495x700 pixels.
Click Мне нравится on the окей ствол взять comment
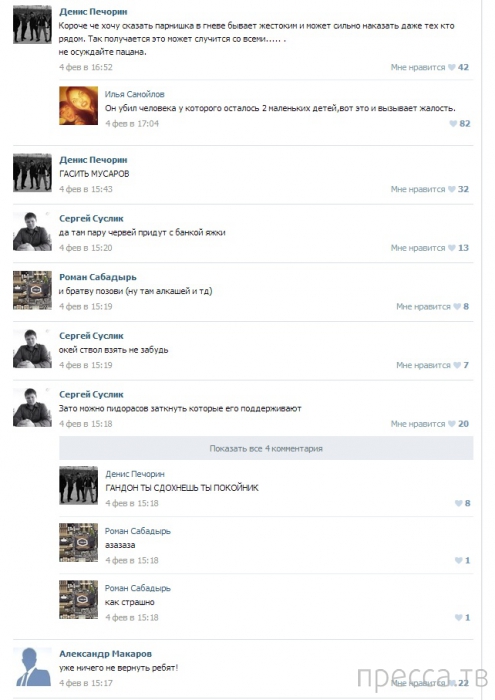point(423,365)
